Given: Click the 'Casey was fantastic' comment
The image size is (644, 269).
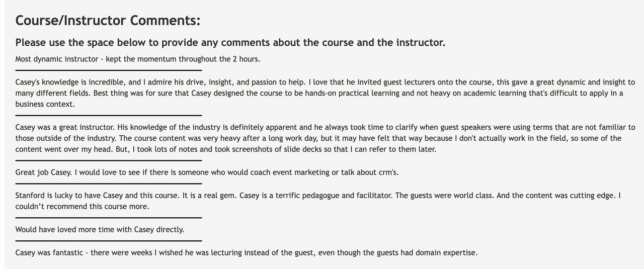Looking at the screenshot, I should click(247, 253).
